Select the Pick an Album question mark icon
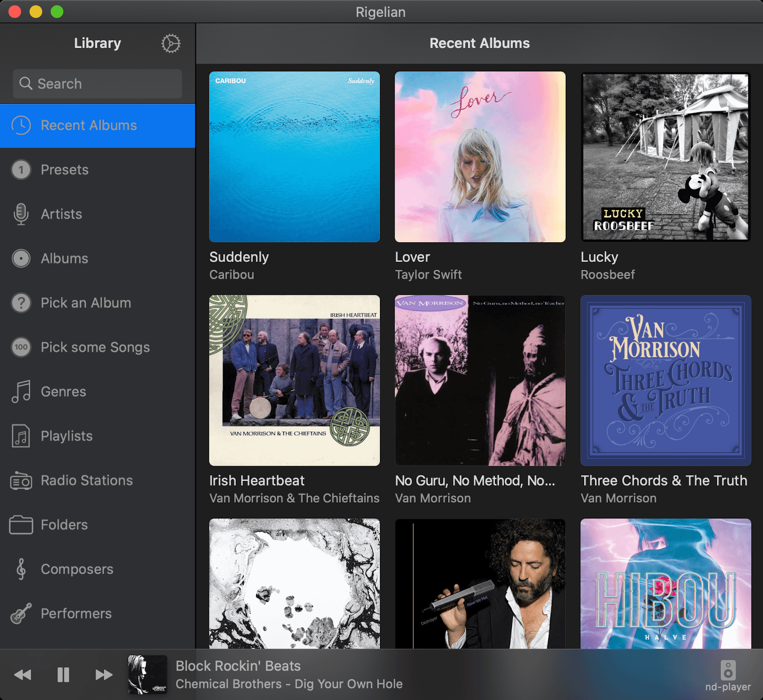 pyautogui.click(x=21, y=302)
